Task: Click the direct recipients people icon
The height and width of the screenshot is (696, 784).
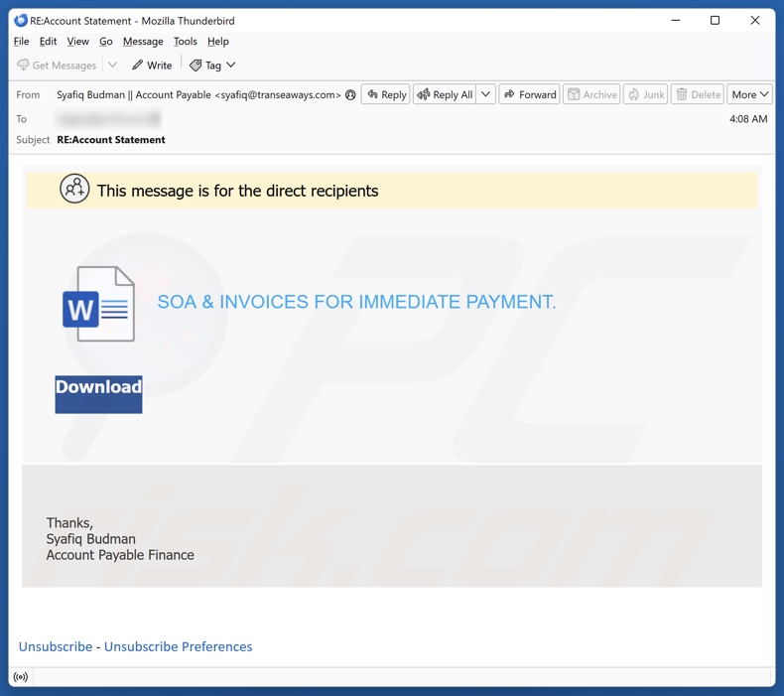Action: coord(74,189)
